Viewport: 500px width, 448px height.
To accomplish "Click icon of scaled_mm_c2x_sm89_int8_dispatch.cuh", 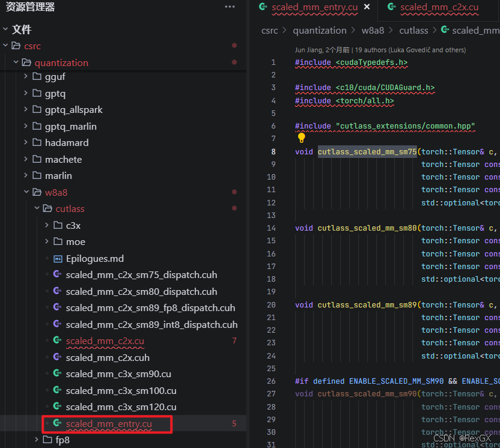I will click(x=58, y=324).
